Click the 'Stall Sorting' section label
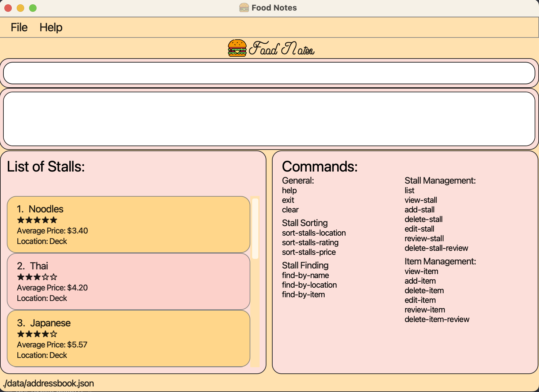The image size is (539, 392). pos(305,223)
